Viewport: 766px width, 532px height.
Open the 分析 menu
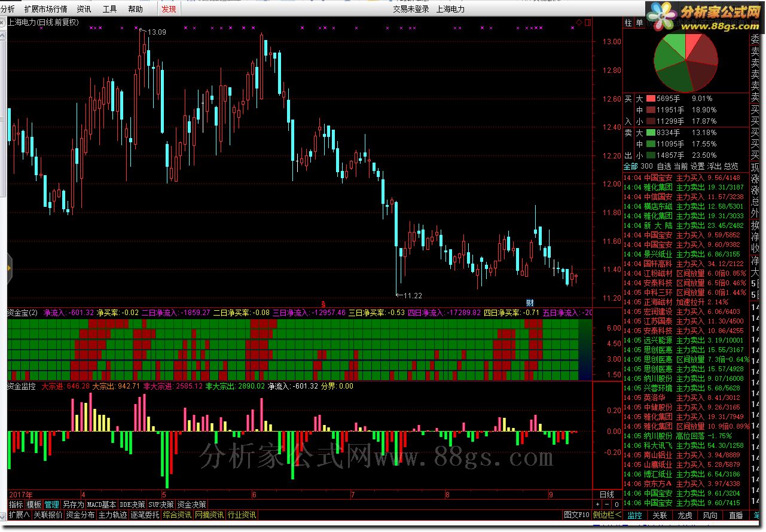(8, 9)
